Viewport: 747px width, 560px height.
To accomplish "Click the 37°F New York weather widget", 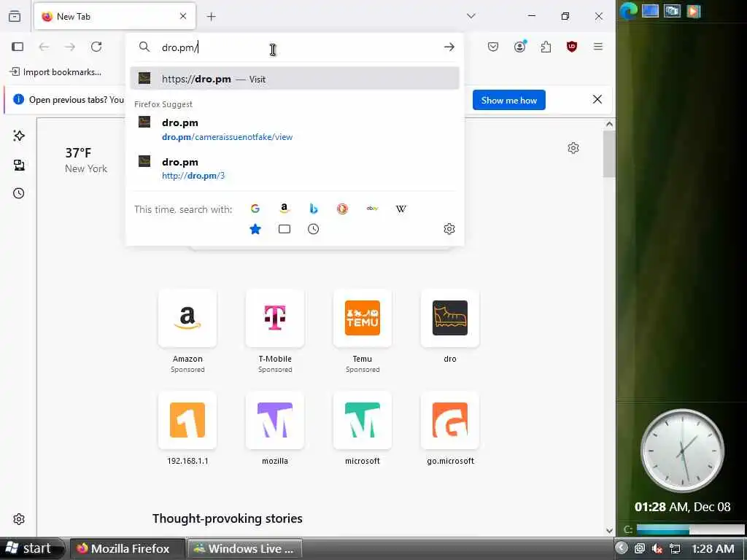I will coord(86,160).
